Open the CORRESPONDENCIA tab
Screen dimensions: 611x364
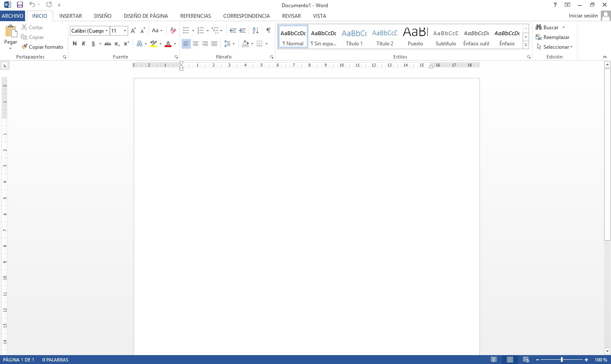click(247, 16)
